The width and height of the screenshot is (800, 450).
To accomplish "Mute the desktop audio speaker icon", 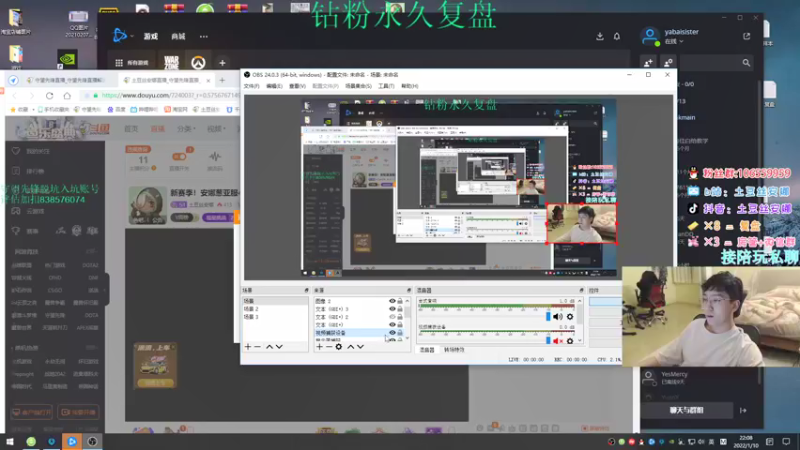I will 558,317.
